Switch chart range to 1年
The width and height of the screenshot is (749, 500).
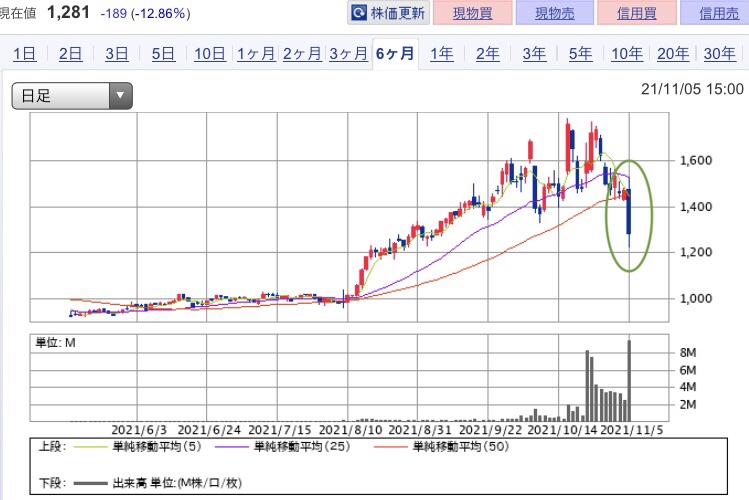click(x=441, y=53)
